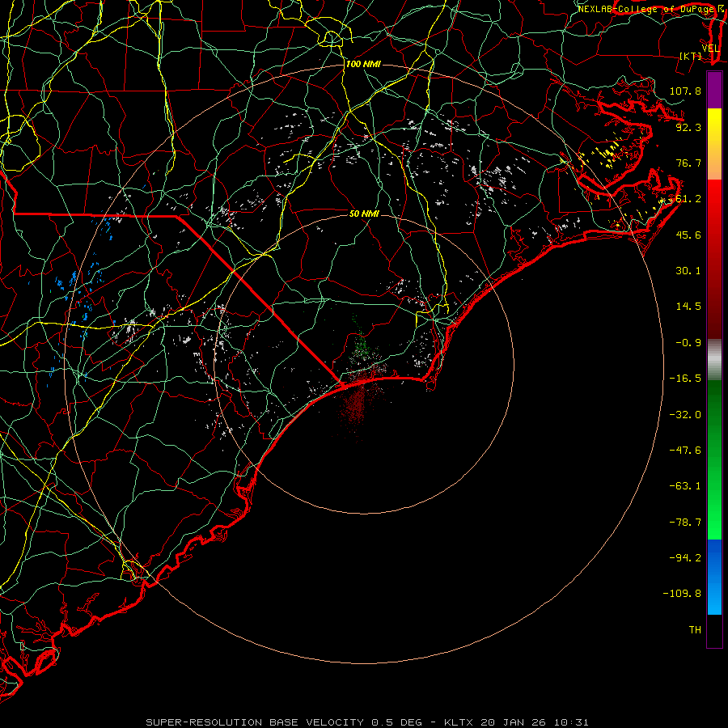Select the 92.3 velocity scale value

tap(688, 127)
